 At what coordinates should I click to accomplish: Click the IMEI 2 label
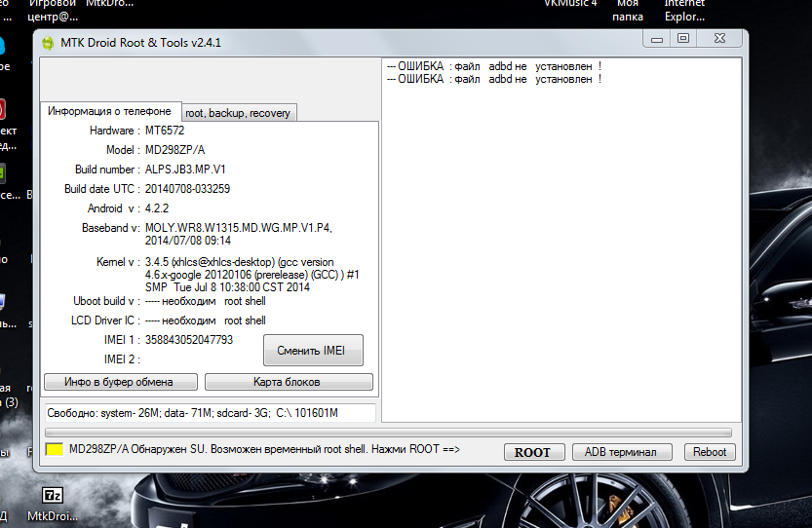pos(122,359)
